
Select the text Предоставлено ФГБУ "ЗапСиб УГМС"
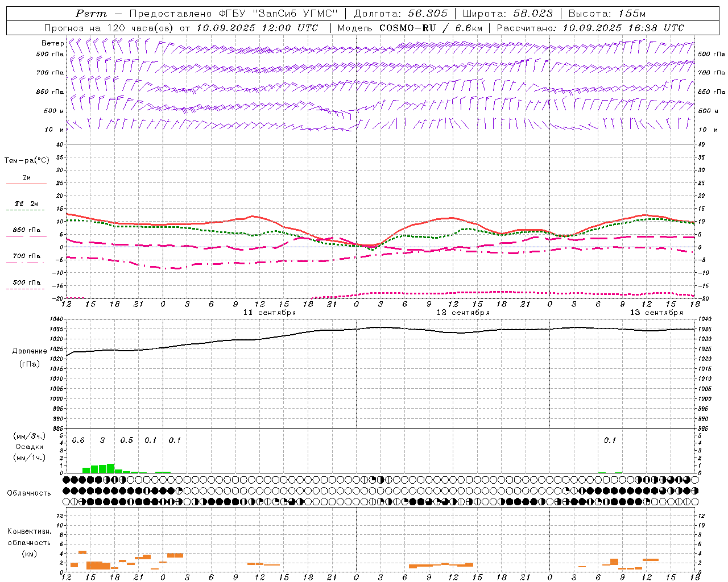[x=234, y=14]
